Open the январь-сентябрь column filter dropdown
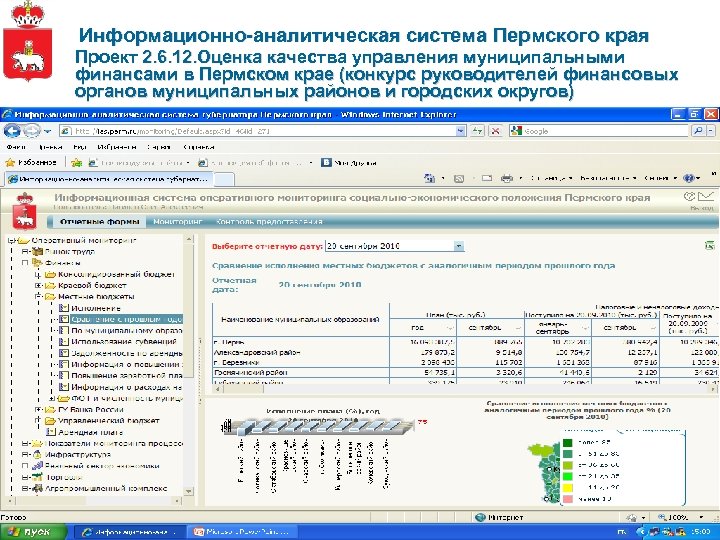The height and width of the screenshot is (540, 720). pos(585,328)
